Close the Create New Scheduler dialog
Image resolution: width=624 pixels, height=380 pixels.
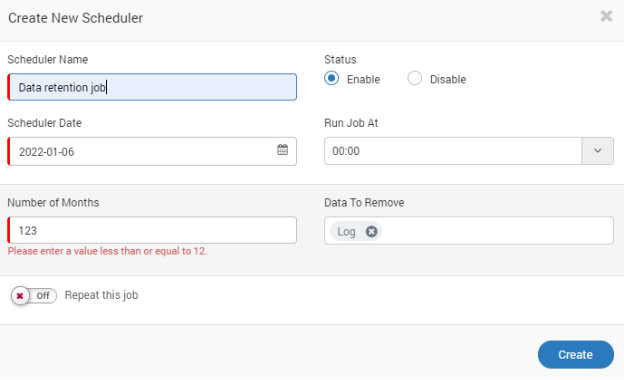click(x=606, y=16)
